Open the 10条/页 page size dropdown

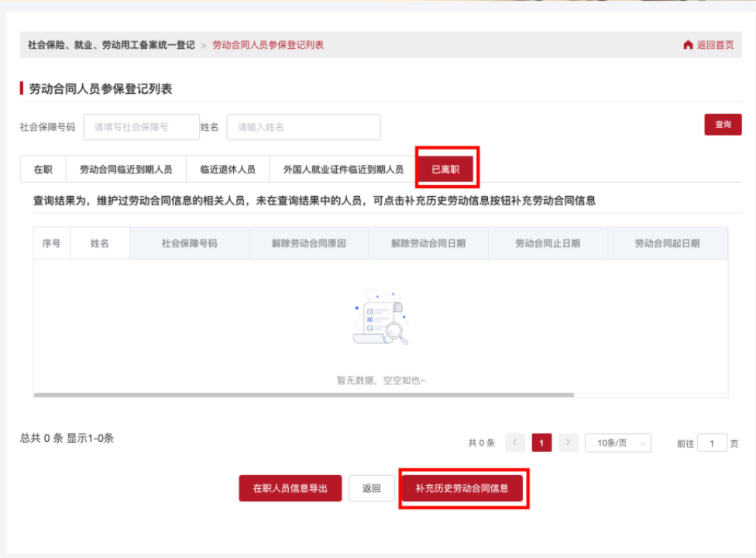pos(617,443)
